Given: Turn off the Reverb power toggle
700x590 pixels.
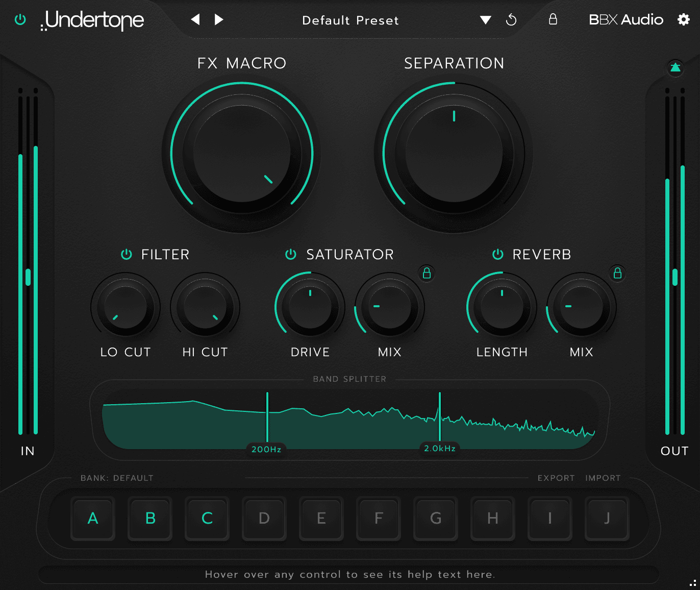Looking at the screenshot, I should 498,254.
